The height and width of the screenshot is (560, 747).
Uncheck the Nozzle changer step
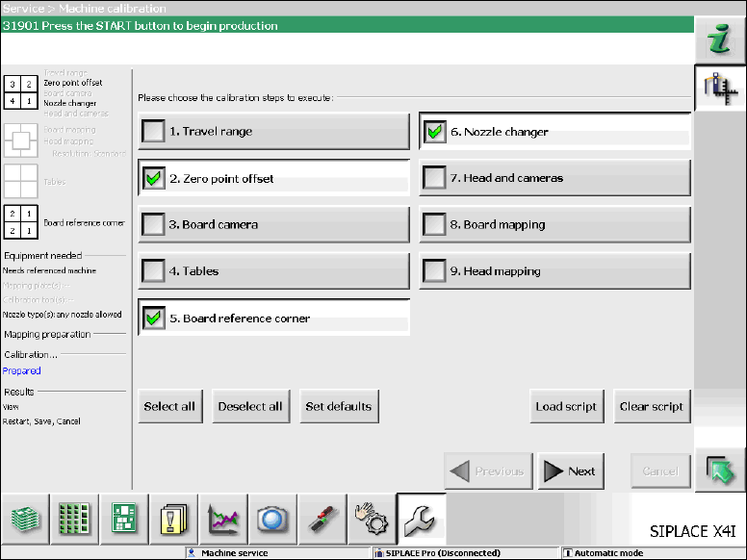point(434,132)
